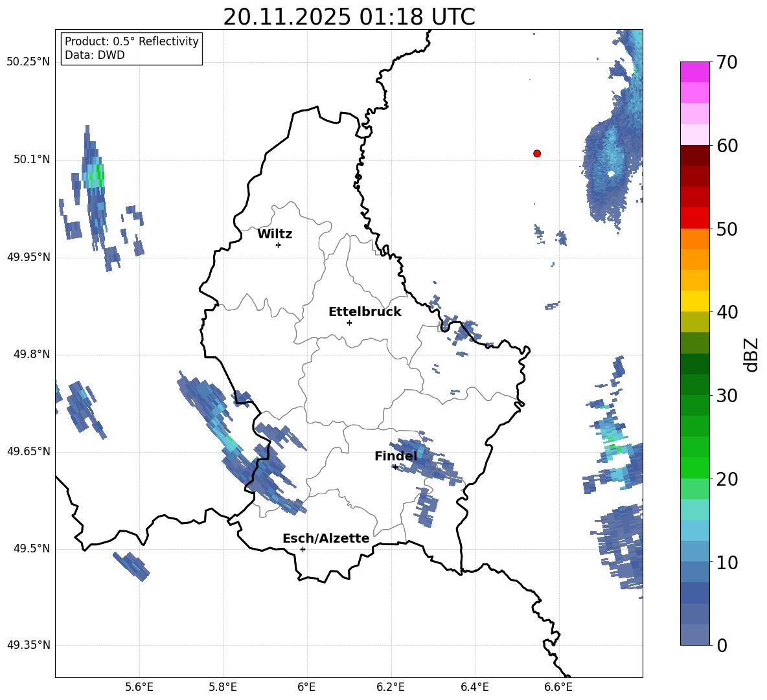Click the magenta top colorbar segment
The width and height of the screenshot is (767, 700).
[x=695, y=72]
